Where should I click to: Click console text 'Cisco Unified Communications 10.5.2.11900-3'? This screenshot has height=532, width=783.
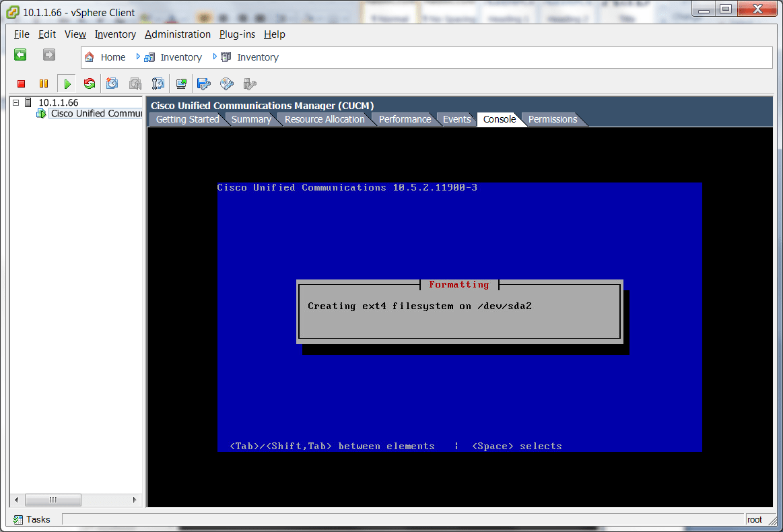pyautogui.click(x=347, y=188)
